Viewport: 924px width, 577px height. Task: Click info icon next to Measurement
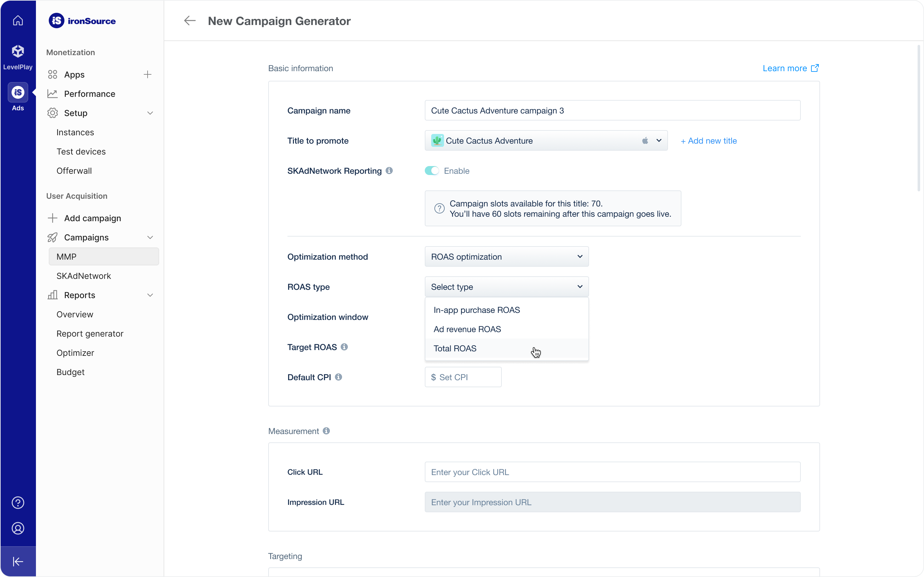point(326,431)
